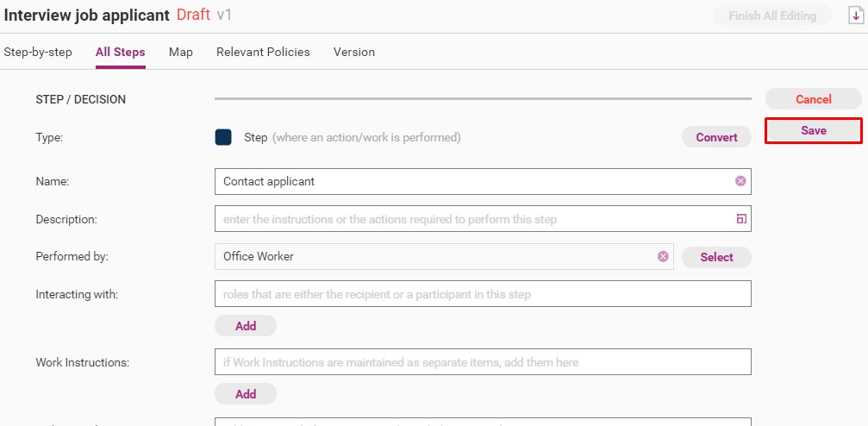This screenshot has width=868, height=426.
Task: Cancel editing the step
Action: tap(813, 99)
